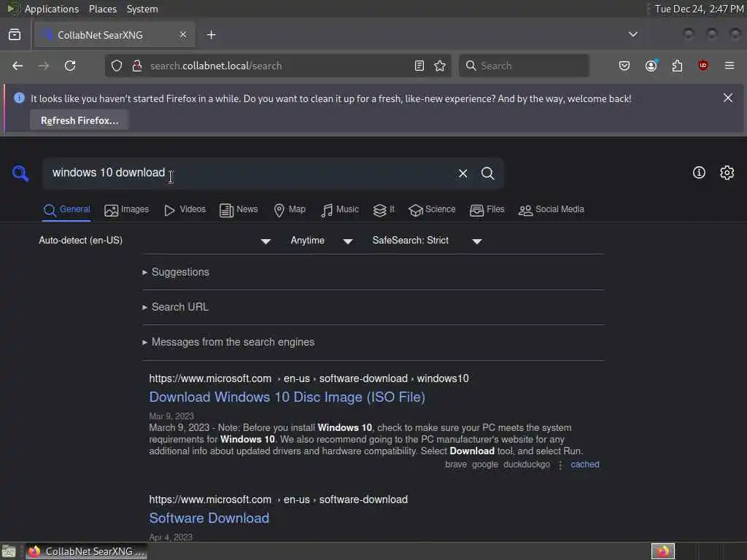Image resolution: width=747 pixels, height=560 pixels.
Task: Bookmark this page with the star icon
Action: click(440, 66)
